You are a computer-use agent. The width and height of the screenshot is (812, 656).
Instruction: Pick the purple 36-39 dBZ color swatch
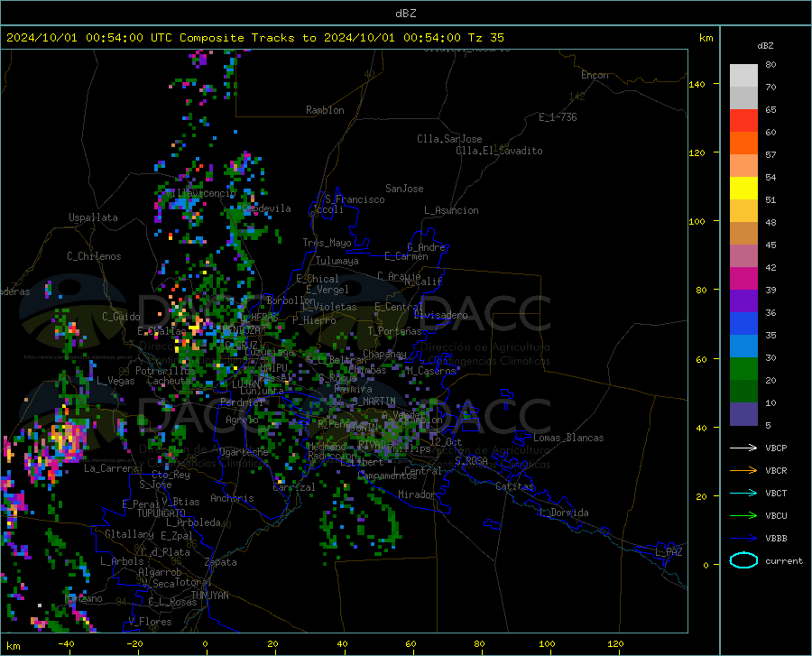[x=743, y=301]
